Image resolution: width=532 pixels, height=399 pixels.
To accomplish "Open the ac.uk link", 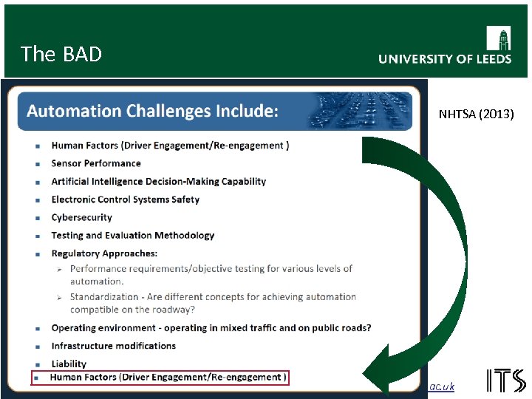I will [441, 386].
